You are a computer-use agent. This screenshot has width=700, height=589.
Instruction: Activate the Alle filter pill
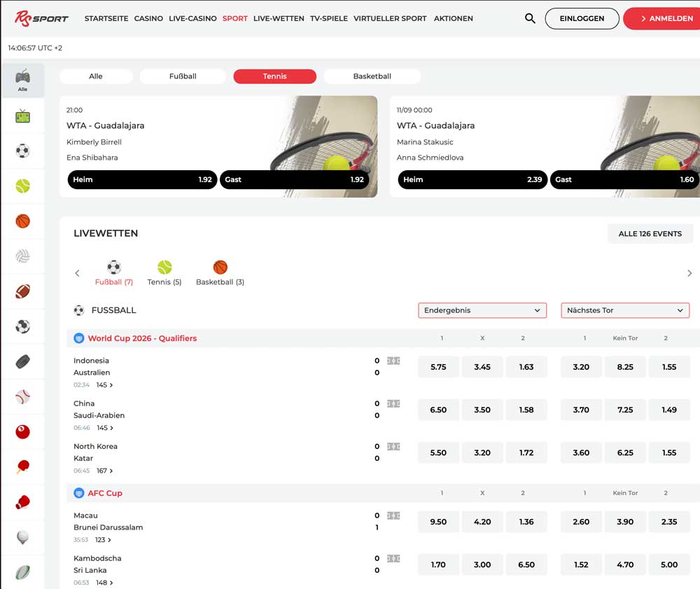tap(95, 76)
